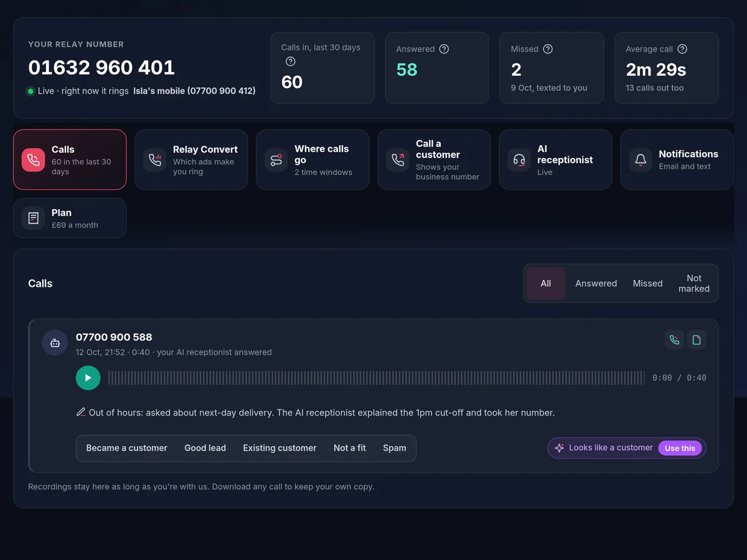Click the Calls section heading
This screenshot has height=560, width=747.
click(40, 283)
